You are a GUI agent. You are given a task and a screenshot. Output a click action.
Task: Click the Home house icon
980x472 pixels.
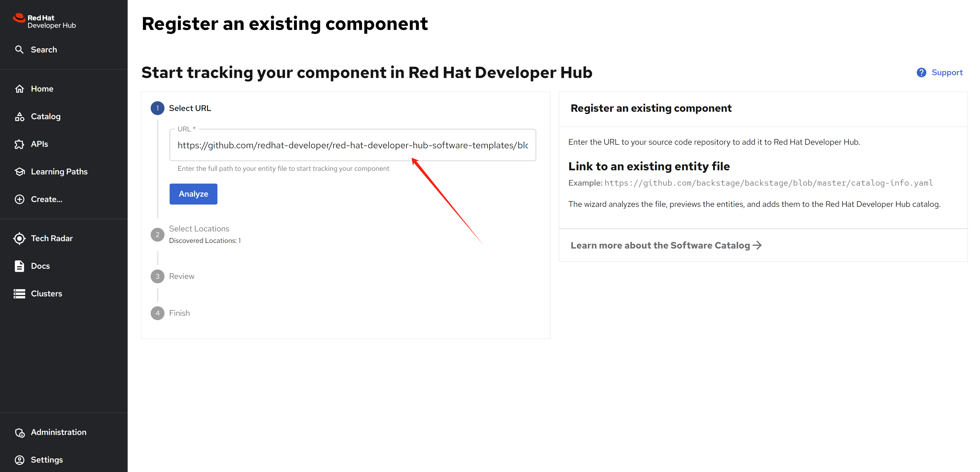[19, 89]
